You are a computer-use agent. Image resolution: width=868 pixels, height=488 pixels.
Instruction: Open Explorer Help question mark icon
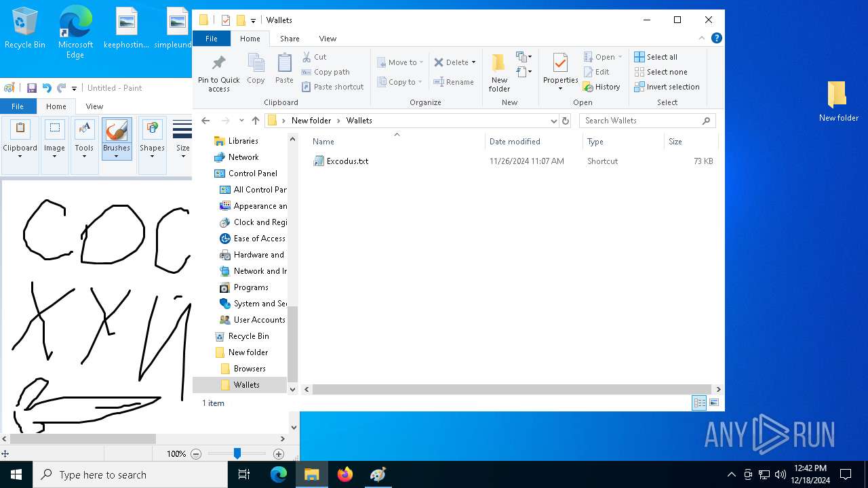pyautogui.click(x=716, y=38)
